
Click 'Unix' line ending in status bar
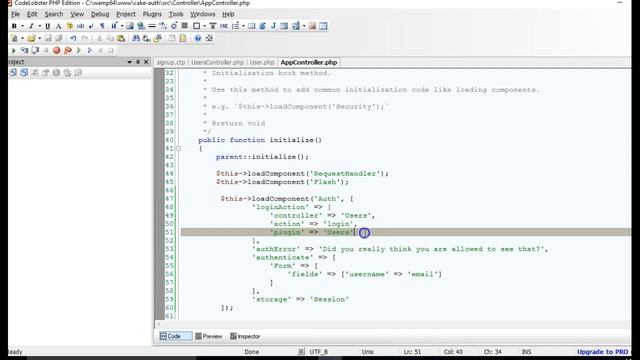pos(367,352)
